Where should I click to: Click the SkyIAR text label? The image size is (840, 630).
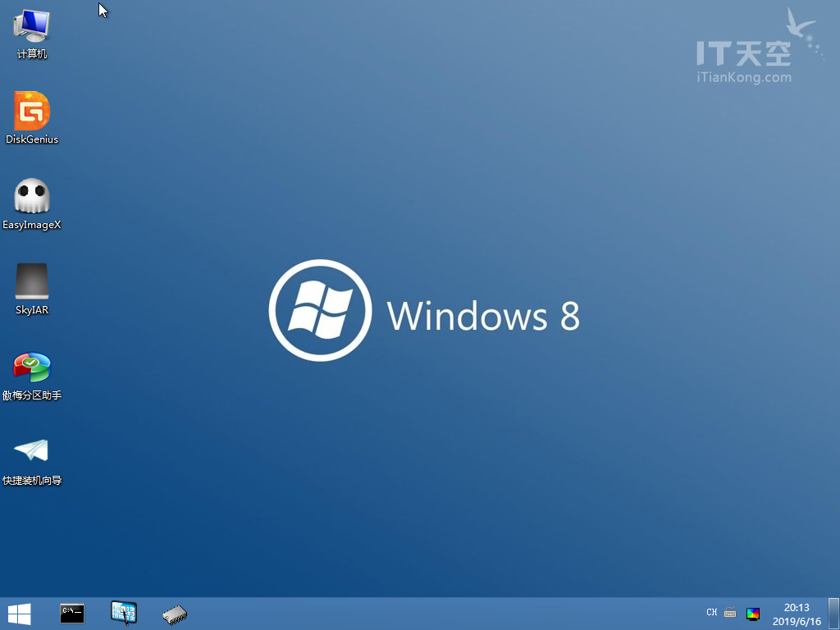click(32, 309)
